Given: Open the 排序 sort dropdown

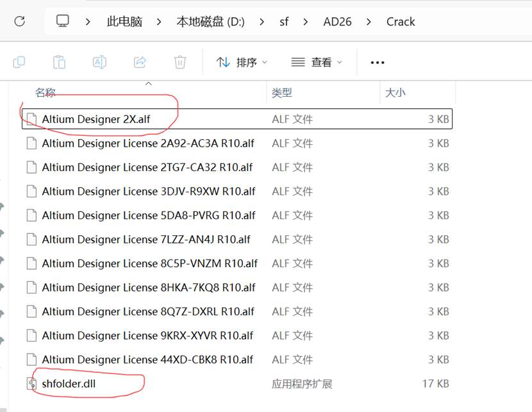Looking at the screenshot, I should click(x=242, y=62).
